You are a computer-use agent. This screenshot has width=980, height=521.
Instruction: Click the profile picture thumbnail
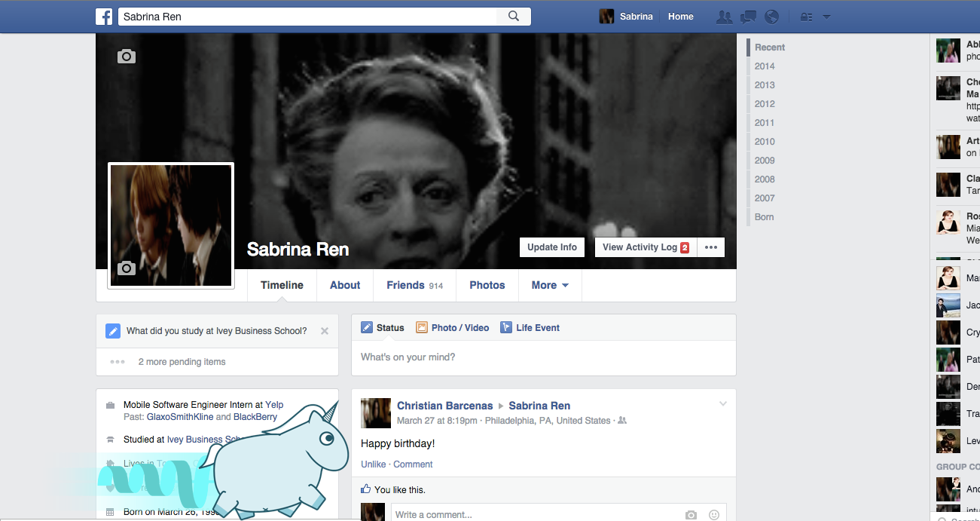(171, 225)
